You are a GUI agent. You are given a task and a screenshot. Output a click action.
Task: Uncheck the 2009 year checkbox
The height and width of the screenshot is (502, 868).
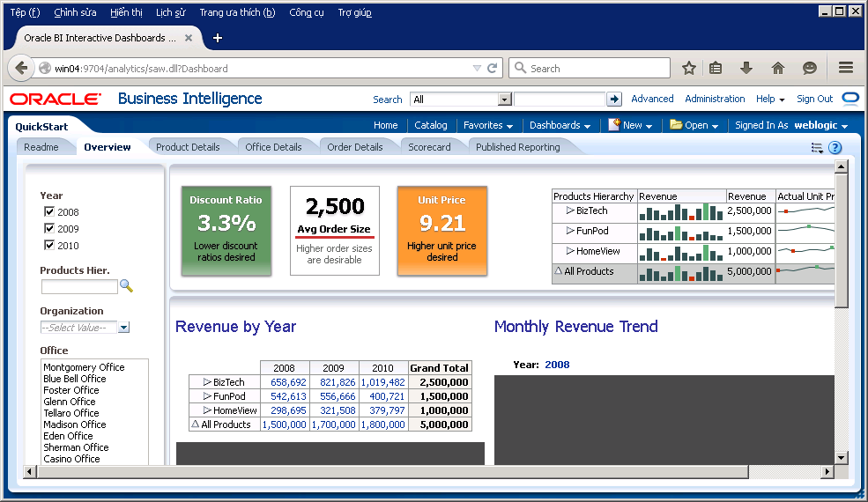49,228
